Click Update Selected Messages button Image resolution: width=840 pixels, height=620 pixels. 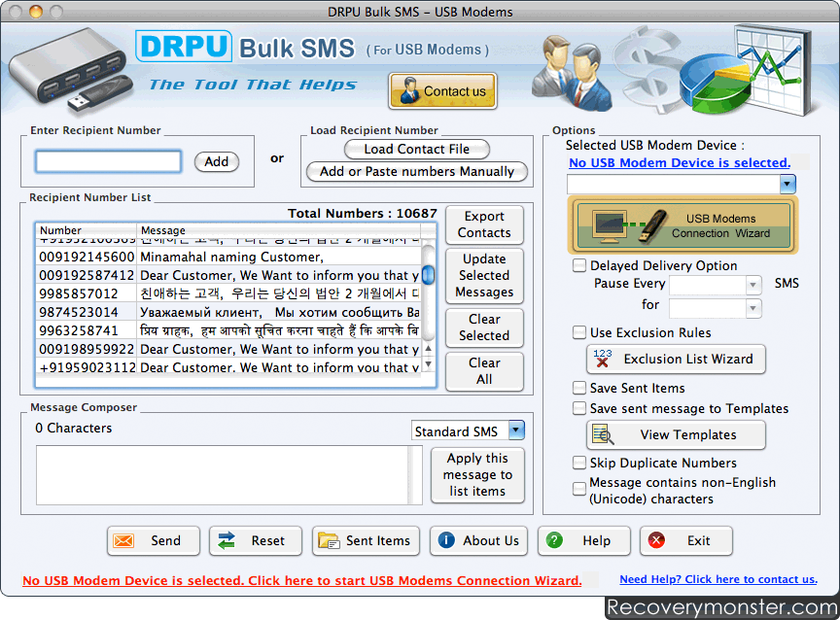484,275
